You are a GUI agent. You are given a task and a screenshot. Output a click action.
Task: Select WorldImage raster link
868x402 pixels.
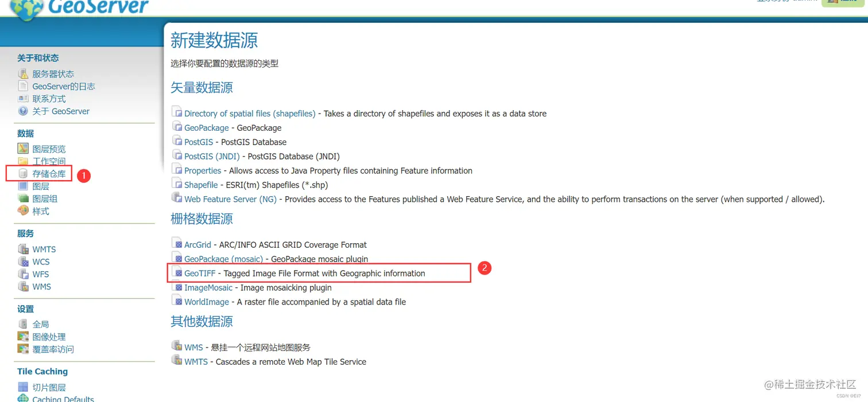coord(207,302)
